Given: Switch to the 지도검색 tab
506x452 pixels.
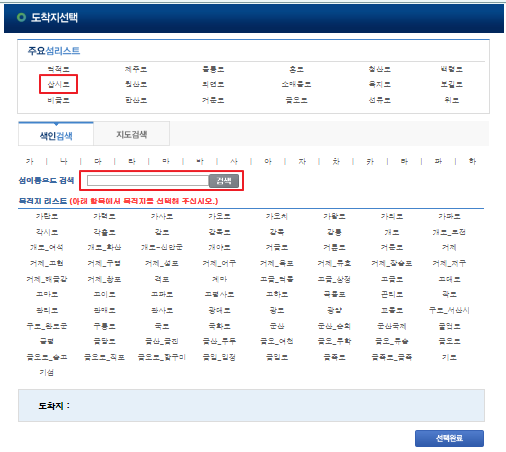Looking at the screenshot, I should (x=132, y=134).
